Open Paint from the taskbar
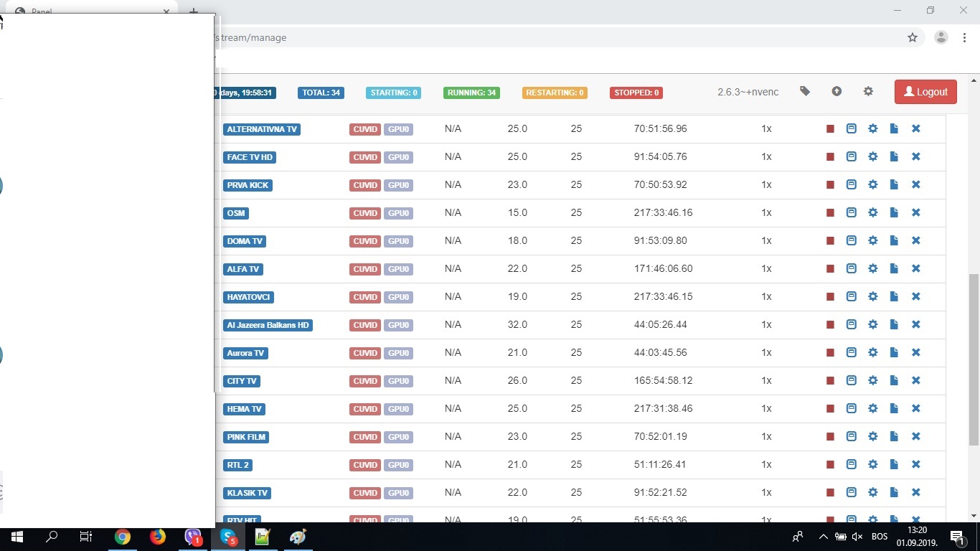This screenshot has height=551, width=980. (298, 537)
